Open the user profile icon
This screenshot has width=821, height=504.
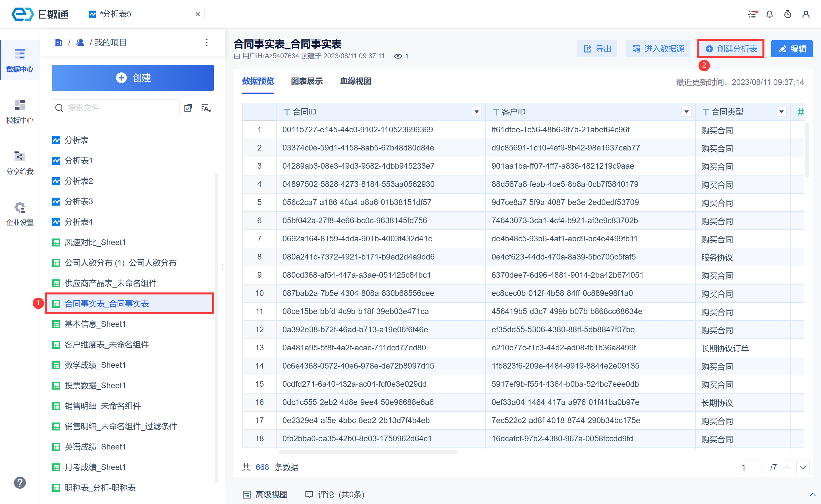[x=806, y=14]
